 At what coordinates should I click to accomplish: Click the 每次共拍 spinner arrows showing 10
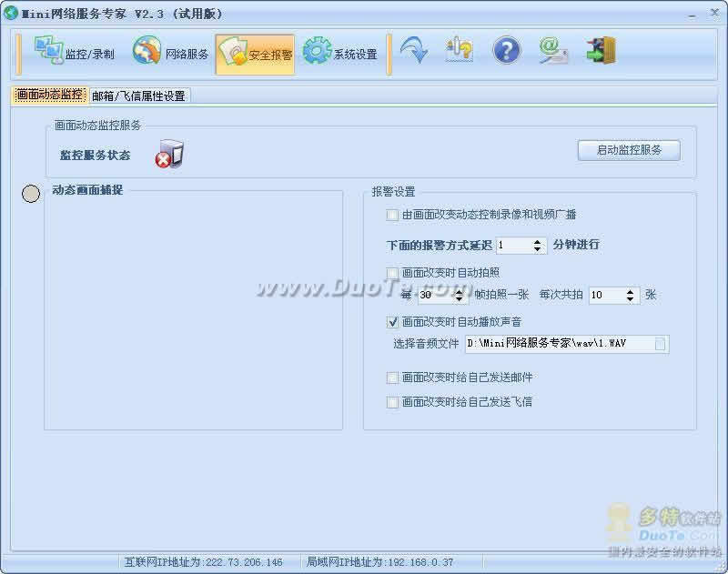[x=630, y=295]
